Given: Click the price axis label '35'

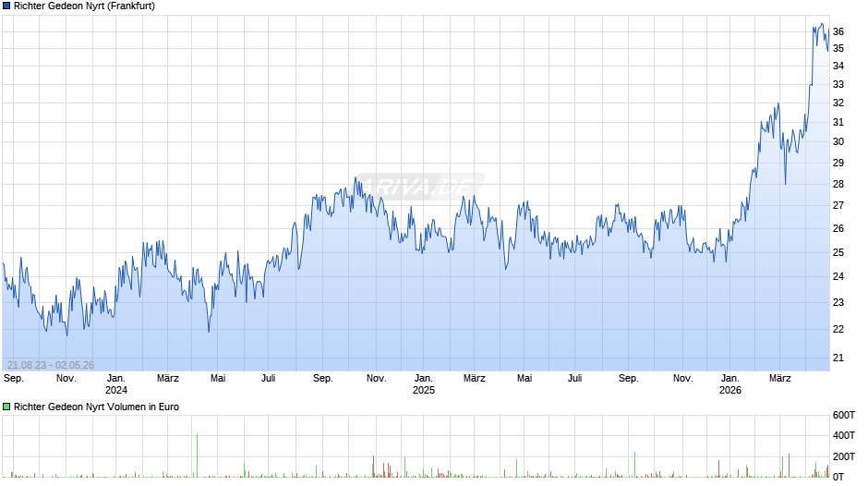Looking at the screenshot, I should tap(838, 48).
